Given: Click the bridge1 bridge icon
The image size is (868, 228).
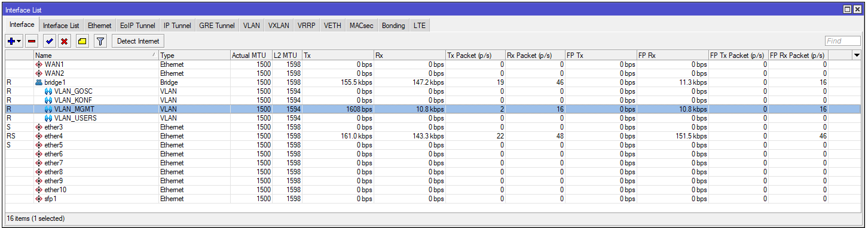Looking at the screenshot, I should click(x=39, y=82).
